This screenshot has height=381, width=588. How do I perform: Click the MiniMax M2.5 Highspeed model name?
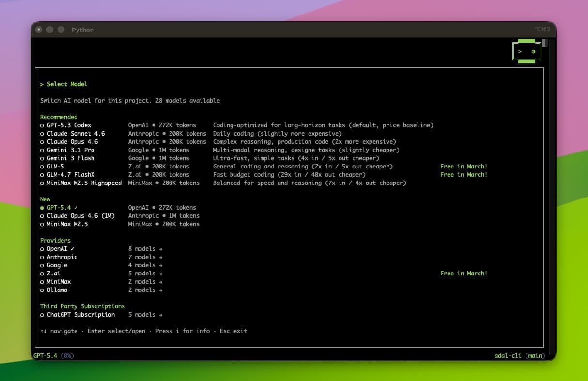click(84, 183)
